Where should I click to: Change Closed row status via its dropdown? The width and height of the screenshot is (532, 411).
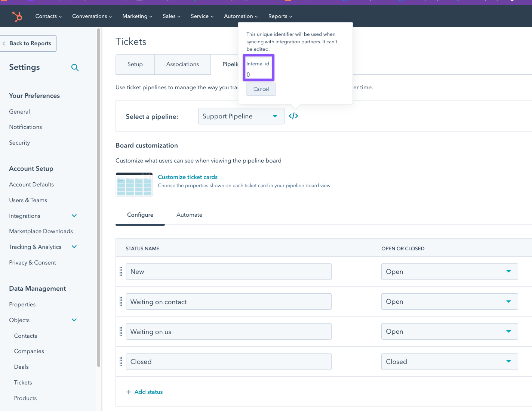coord(508,361)
